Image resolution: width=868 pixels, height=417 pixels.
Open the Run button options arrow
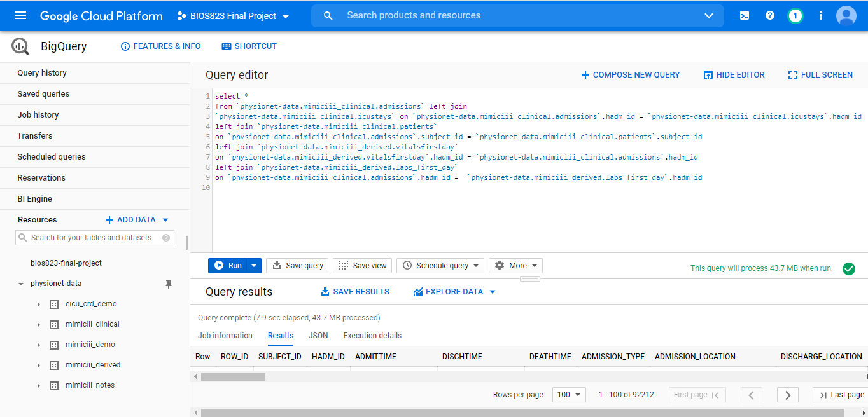pyautogui.click(x=254, y=266)
